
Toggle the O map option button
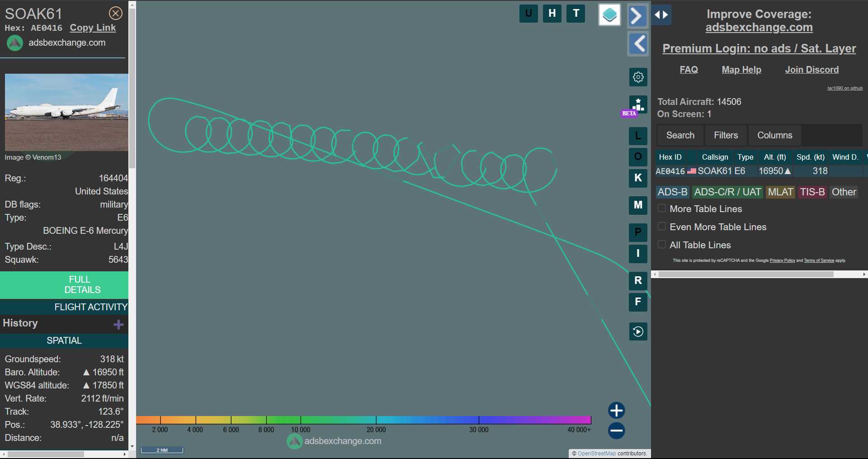coord(638,156)
